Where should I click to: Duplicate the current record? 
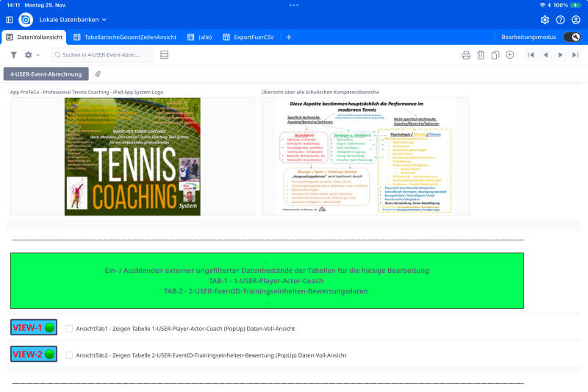(x=495, y=54)
